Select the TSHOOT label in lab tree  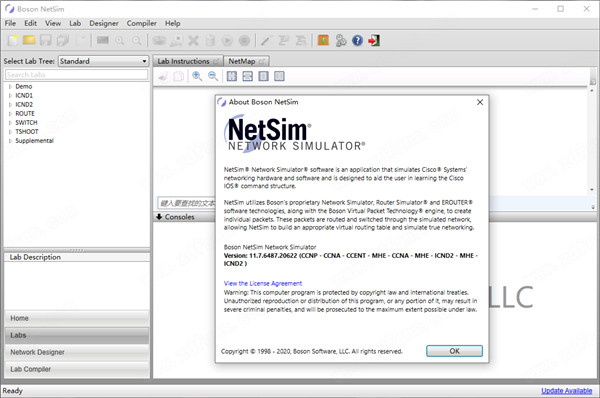point(27,132)
